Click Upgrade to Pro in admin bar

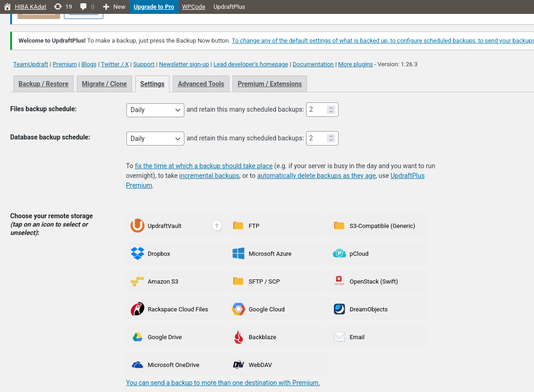click(154, 7)
